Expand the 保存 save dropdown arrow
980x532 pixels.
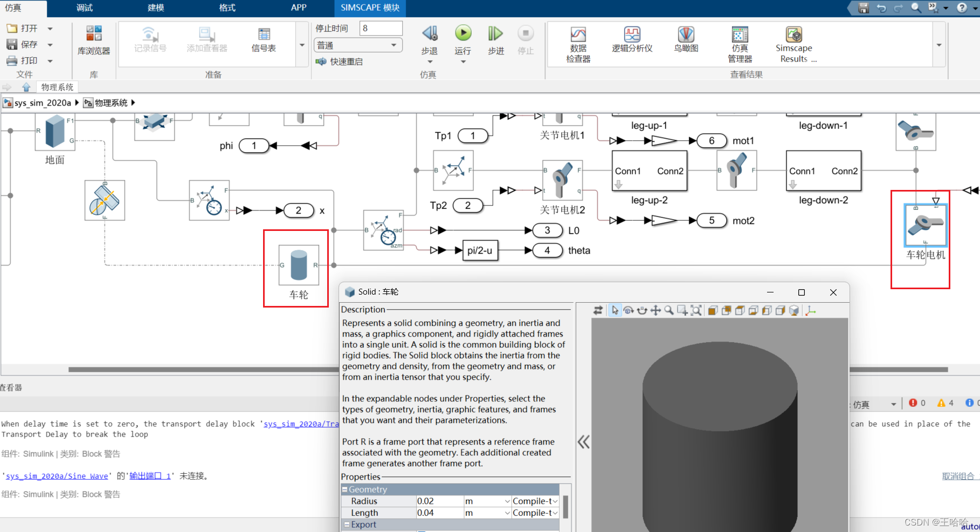(x=50, y=45)
